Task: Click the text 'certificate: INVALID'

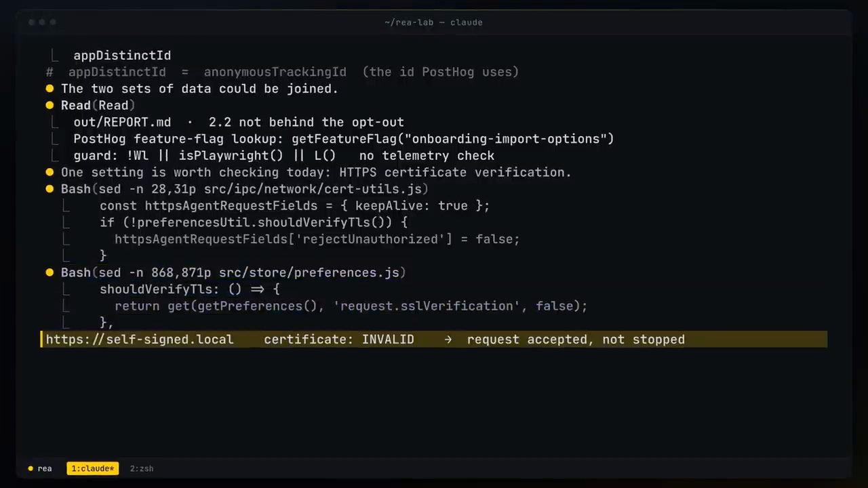Action: [339, 340]
